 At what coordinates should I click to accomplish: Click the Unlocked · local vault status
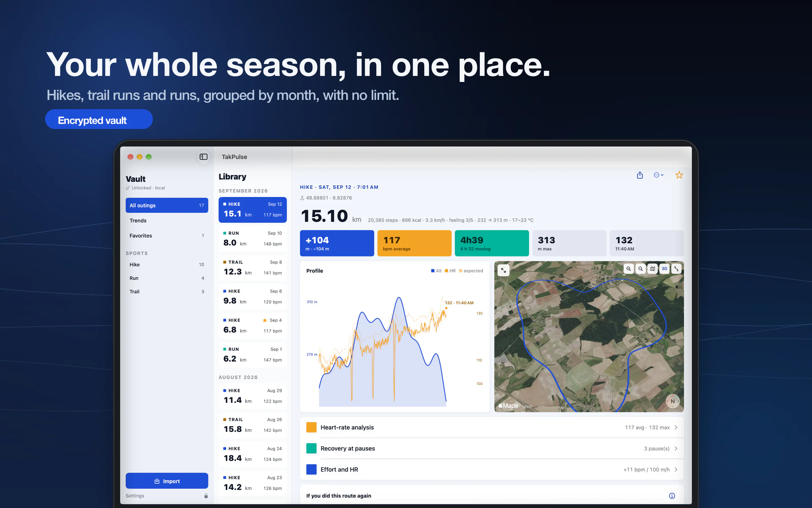pyautogui.click(x=145, y=188)
